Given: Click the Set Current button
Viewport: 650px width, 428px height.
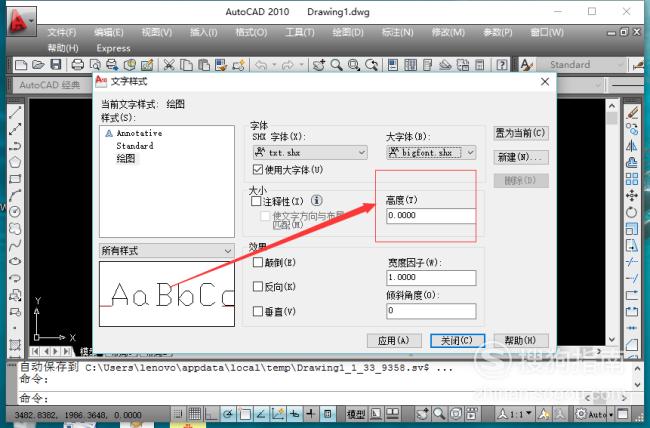Looking at the screenshot, I should 521,133.
